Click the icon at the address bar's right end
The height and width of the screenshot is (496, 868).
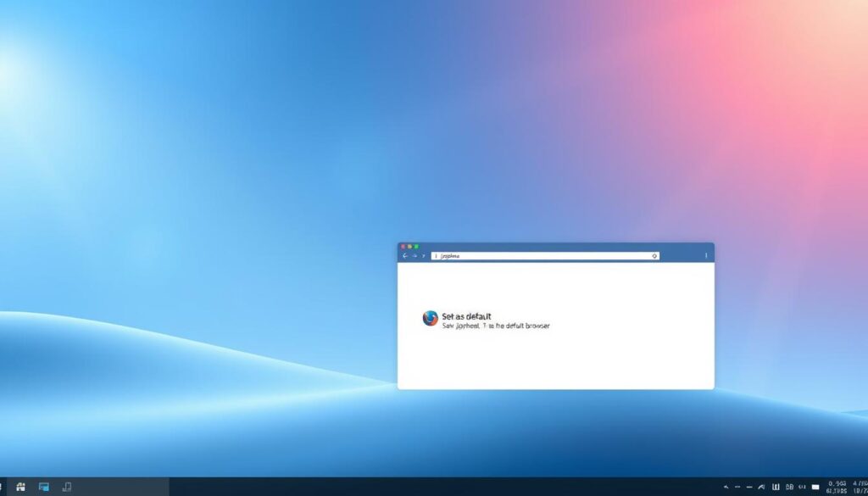pos(654,255)
